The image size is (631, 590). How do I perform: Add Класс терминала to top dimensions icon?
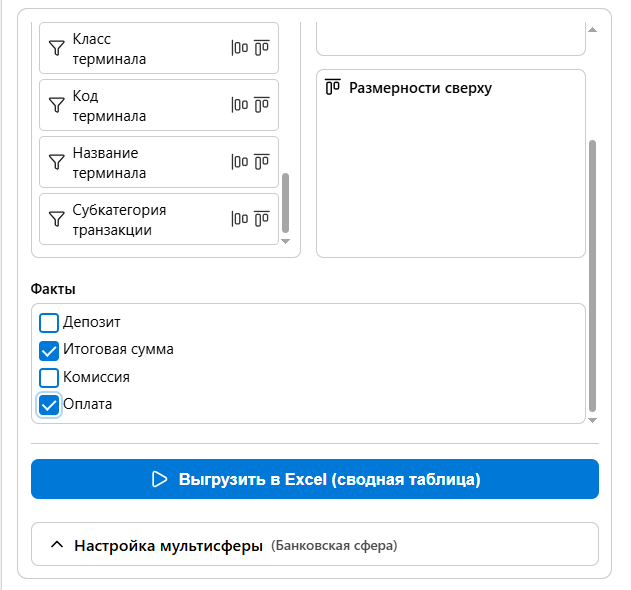tap(262, 48)
